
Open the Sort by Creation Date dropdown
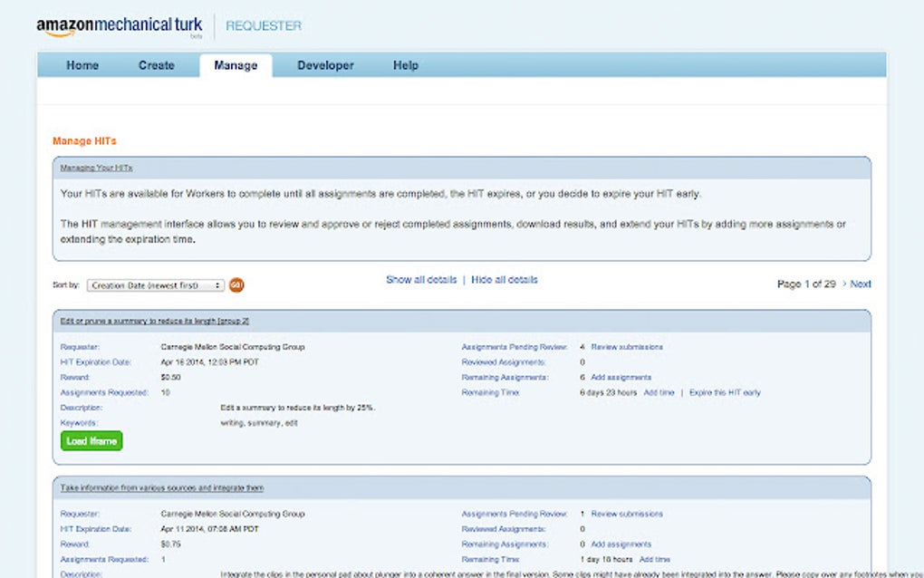coord(156,285)
